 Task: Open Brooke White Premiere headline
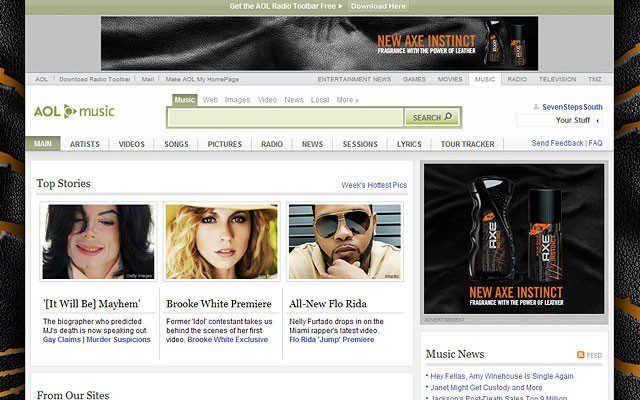coord(219,304)
